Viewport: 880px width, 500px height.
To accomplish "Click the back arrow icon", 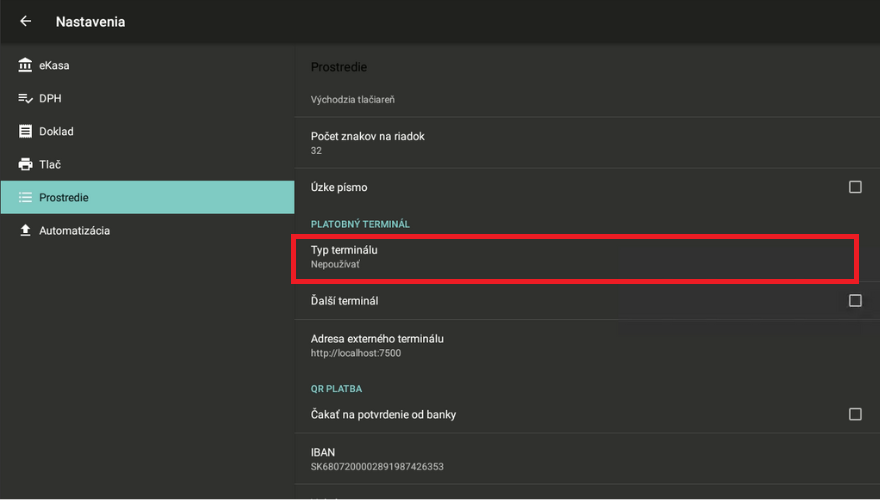I will pos(26,21).
